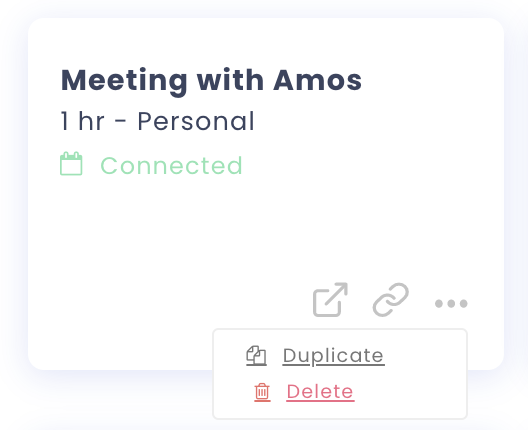528x430 pixels.
Task: Click the green Connected status text
Action: pos(171,165)
